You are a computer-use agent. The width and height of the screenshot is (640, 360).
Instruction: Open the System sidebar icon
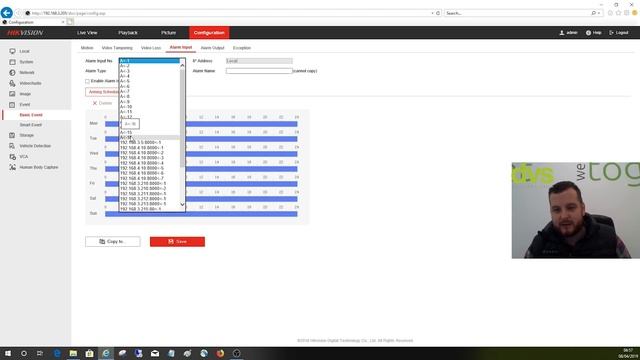12,62
